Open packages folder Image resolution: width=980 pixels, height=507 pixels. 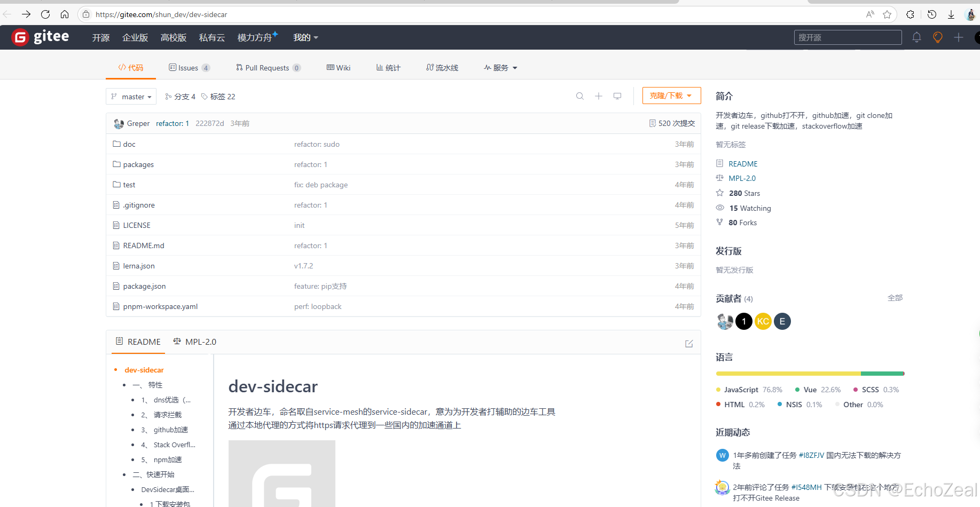(138, 164)
